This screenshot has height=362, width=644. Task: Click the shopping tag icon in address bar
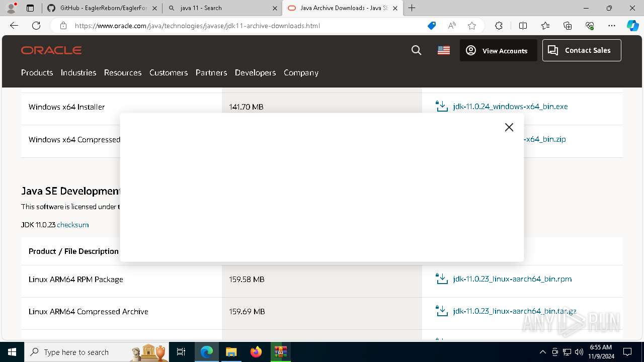[432, 26]
